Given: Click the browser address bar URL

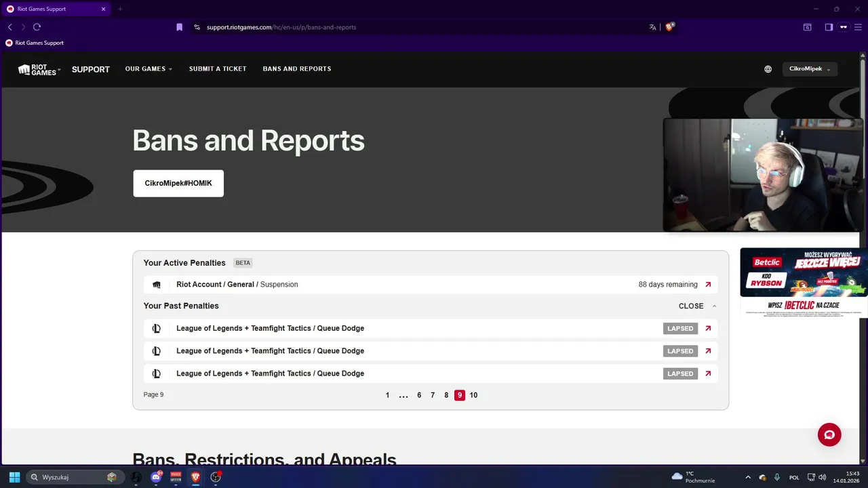Looking at the screenshot, I should point(281,27).
